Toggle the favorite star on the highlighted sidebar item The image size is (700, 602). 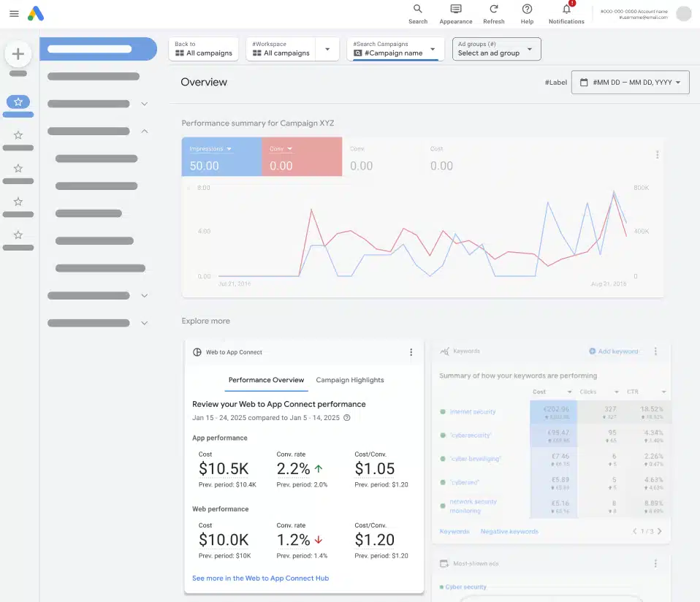(18, 102)
